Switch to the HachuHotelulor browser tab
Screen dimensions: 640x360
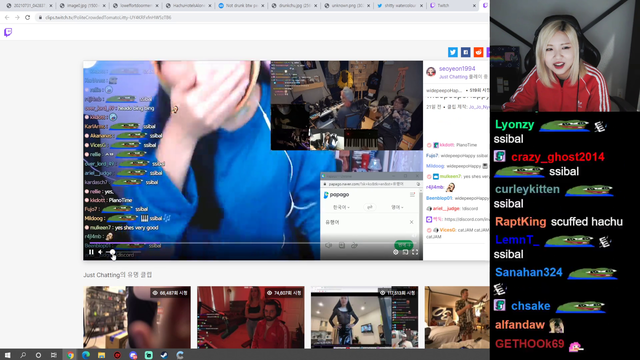[x=188, y=6]
